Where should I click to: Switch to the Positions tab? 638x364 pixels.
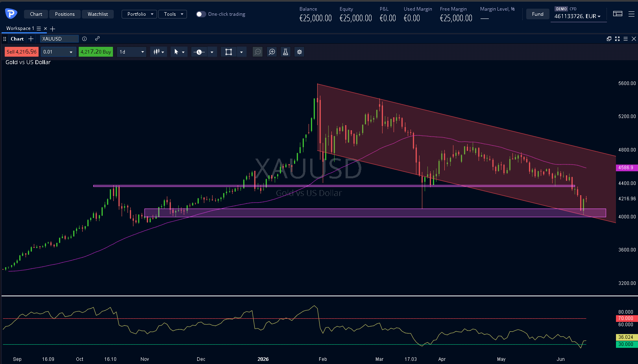coord(65,14)
